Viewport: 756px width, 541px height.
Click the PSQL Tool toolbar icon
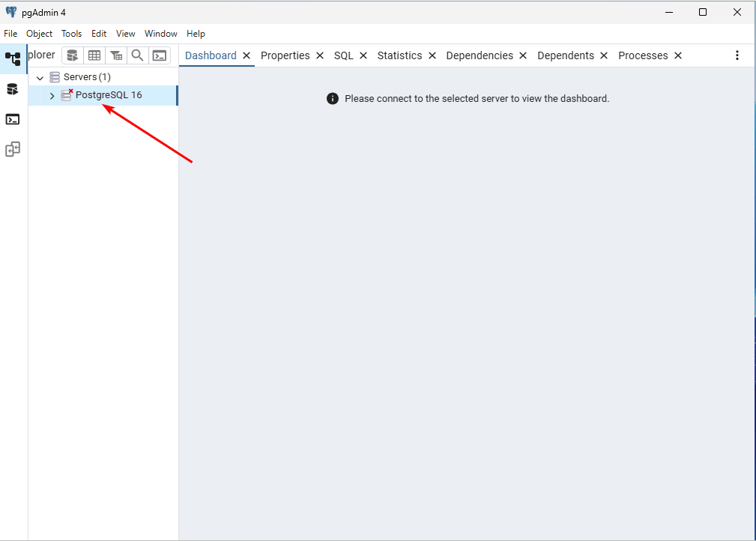coord(160,55)
